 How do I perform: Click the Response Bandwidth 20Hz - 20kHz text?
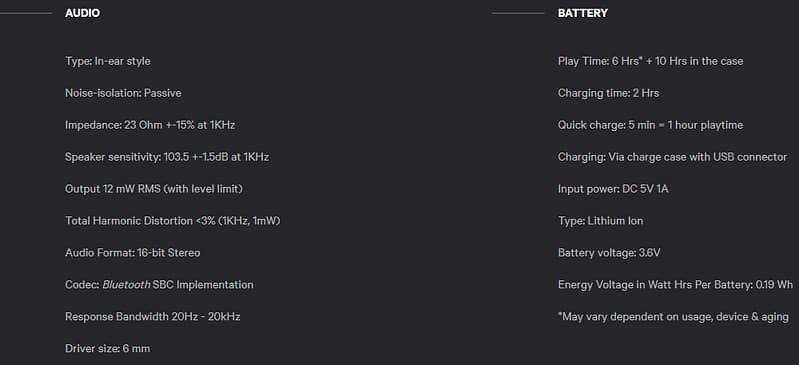click(x=152, y=317)
